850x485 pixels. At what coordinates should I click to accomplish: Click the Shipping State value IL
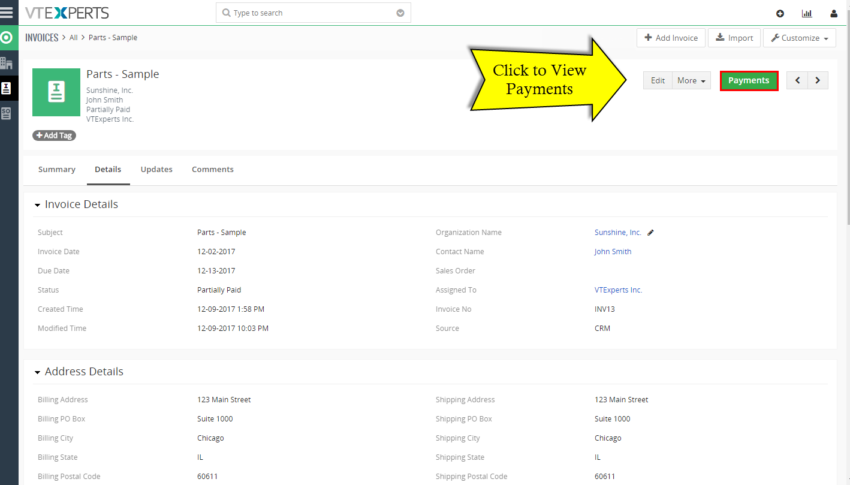tap(597, 457)
